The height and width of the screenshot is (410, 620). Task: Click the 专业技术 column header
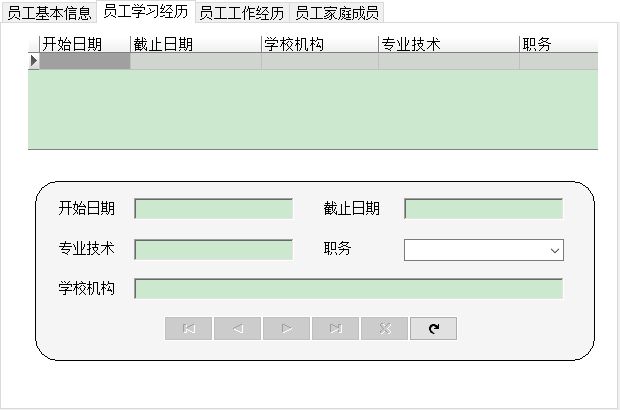tap(449, 44)
